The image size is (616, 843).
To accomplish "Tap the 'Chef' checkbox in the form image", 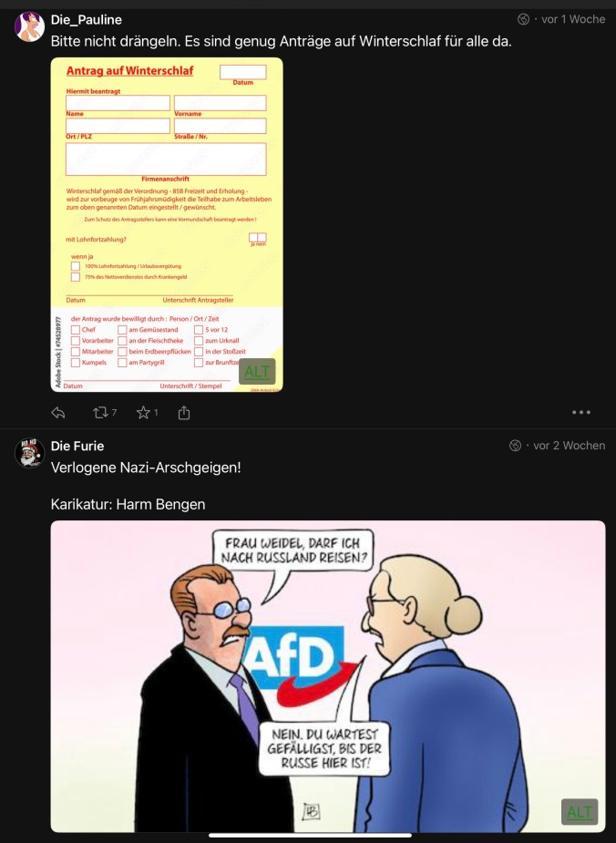I will [x=76, y=330].
